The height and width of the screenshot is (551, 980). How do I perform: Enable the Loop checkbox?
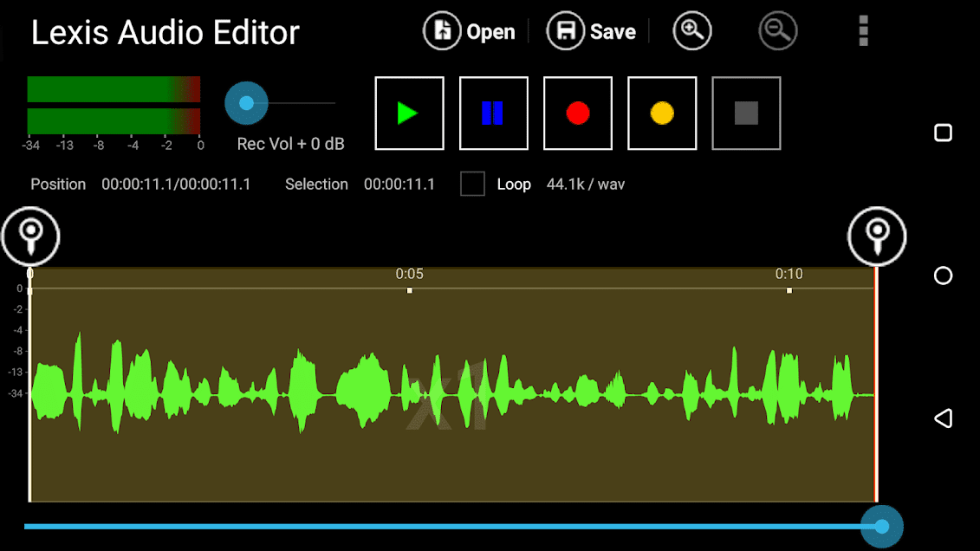(472, 184)
